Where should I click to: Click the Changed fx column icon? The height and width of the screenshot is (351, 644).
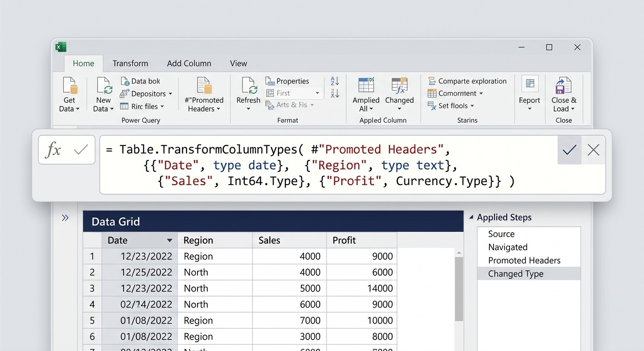[x=399, y=85]
